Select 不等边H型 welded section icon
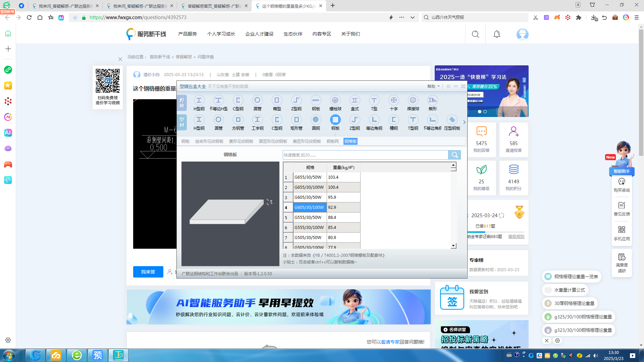 click(x=218, y=103)
